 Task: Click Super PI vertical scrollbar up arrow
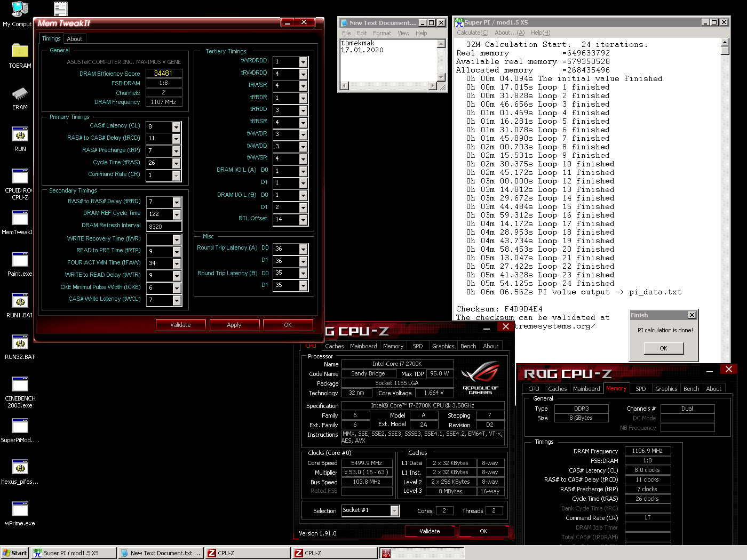click(x=725, y=42)
